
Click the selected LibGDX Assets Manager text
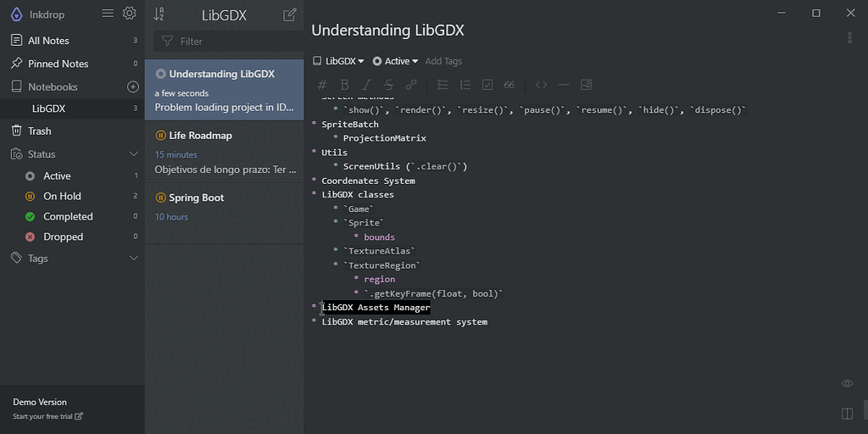point(376,308)
